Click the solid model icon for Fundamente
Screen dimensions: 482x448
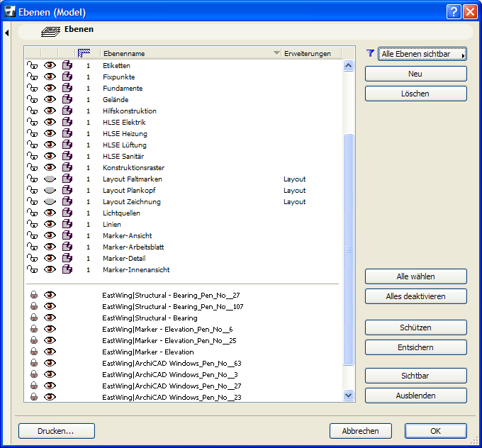(x=67, y=89)
